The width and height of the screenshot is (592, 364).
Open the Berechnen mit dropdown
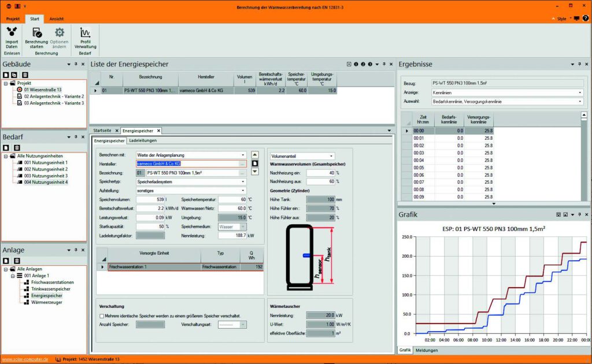pyautogui.click(x=243, y=155)
